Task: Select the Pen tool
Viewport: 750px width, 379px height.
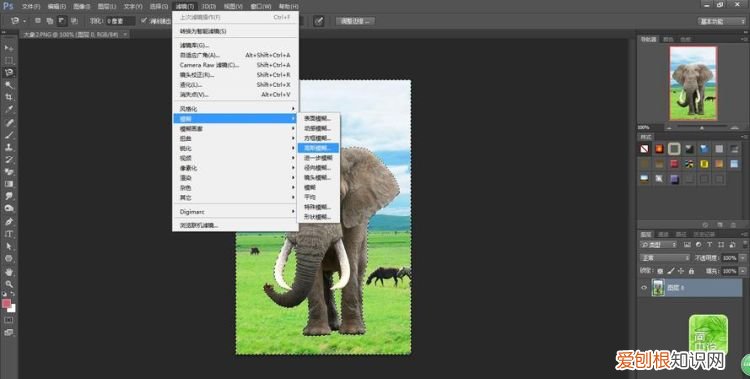Action: click(x=9, y=222)
